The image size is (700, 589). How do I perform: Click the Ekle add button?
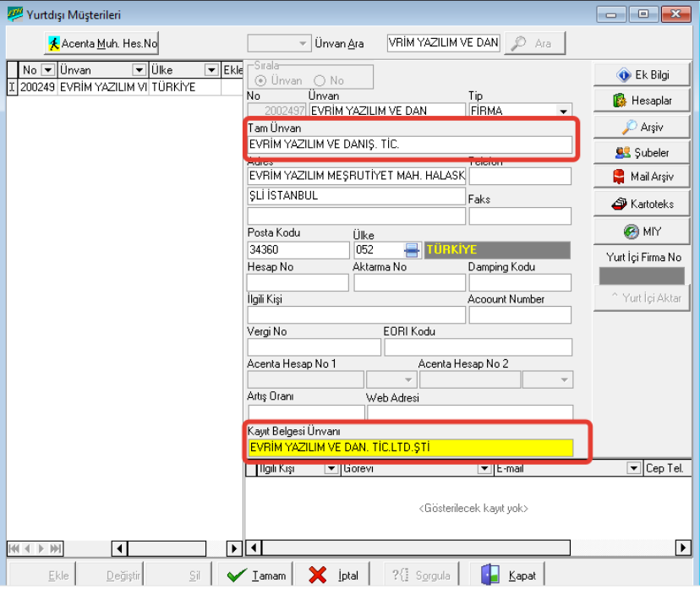[42, 575]
